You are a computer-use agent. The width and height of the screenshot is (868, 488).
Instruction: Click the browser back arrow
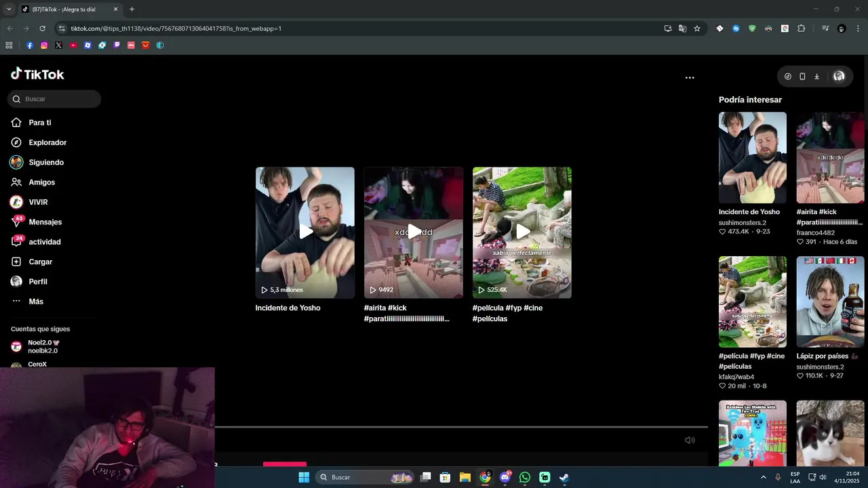9,28
